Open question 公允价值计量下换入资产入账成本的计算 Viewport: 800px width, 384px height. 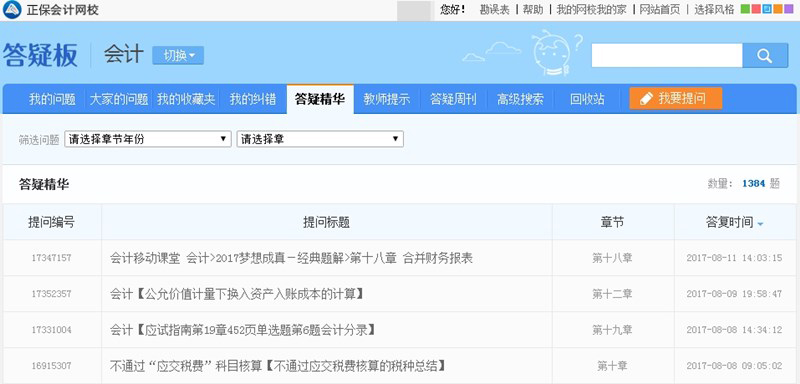pos(238,294)
